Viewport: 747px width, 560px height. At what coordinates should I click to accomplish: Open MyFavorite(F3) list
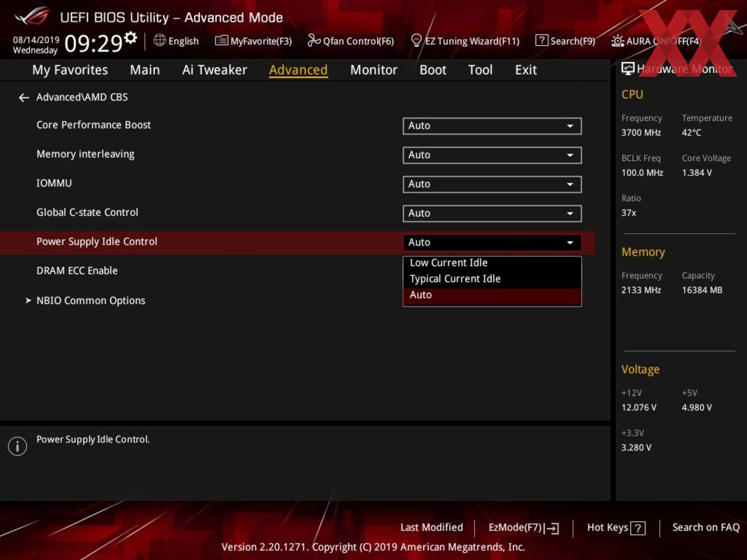pyautogui.click(x=253, y=41)
